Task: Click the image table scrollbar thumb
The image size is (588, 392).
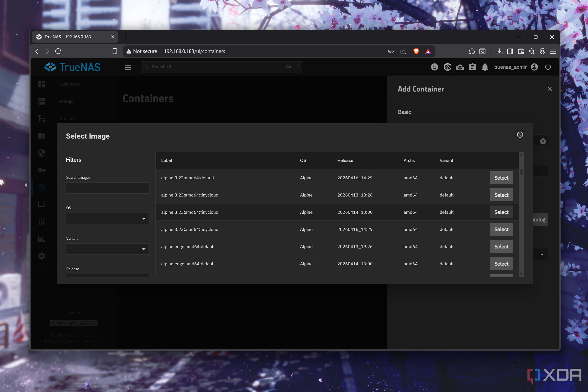Action: click(521, 172)
